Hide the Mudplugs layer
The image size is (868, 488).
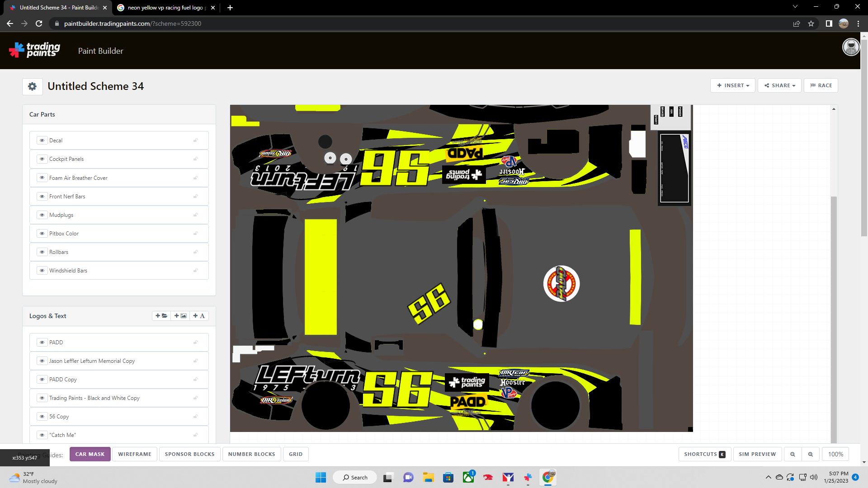42,215
